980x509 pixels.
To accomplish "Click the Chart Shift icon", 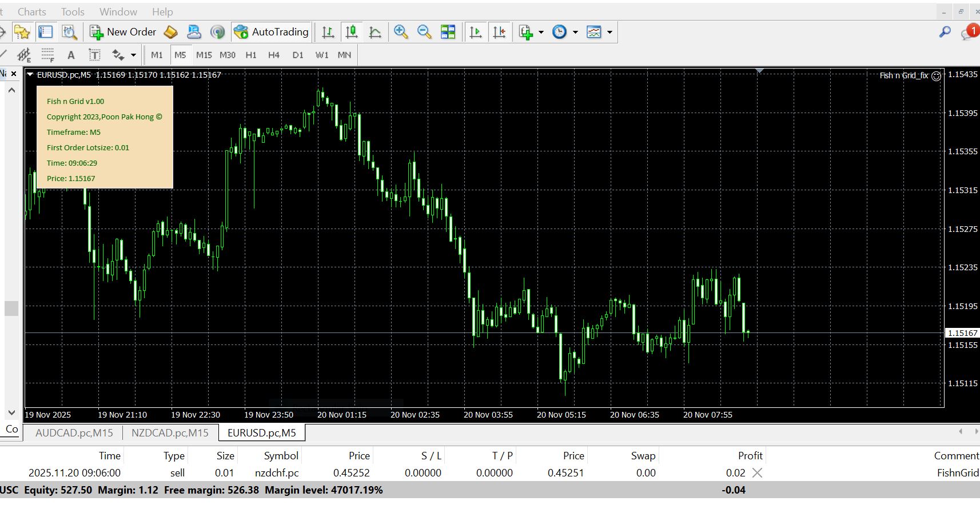I will coord(499,32).
